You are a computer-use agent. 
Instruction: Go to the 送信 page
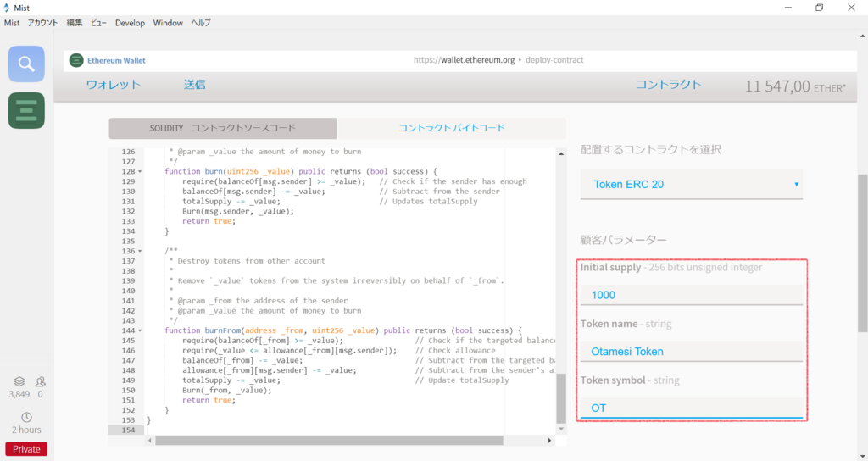pos(194,85)
